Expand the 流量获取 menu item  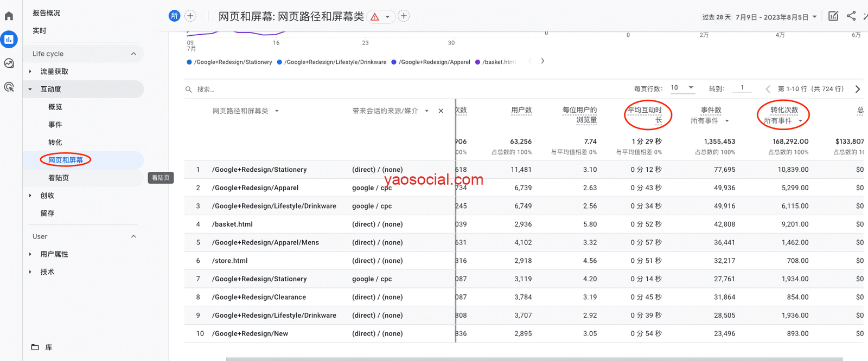[54, 72]
